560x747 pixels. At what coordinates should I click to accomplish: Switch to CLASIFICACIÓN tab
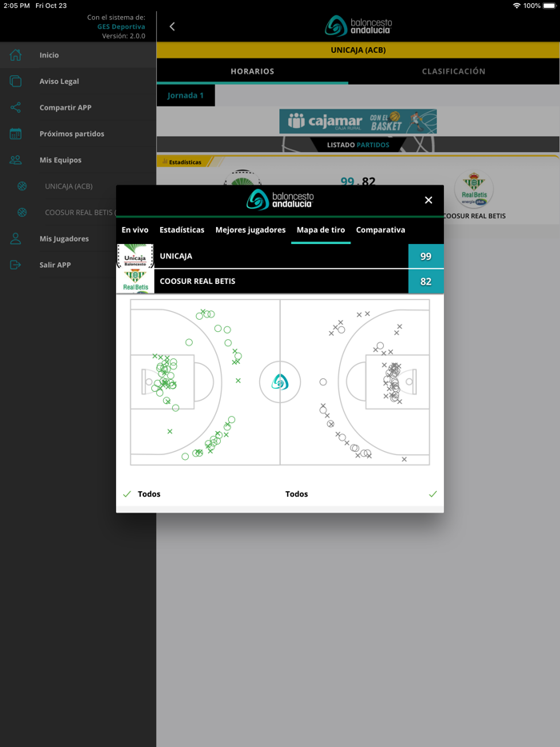(x=454, y=71)
